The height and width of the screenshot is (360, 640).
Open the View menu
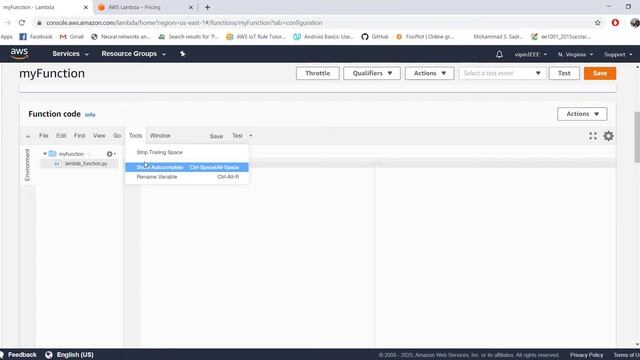tap(99, 136)
